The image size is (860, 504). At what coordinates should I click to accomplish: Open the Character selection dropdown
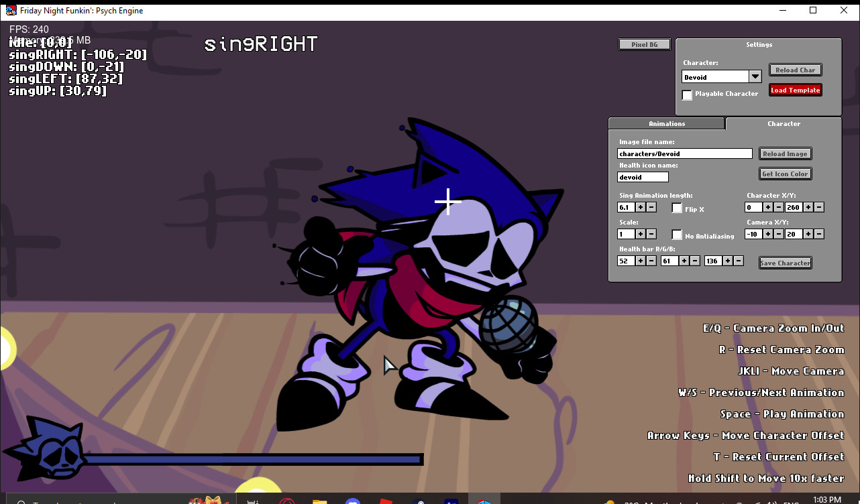755,76
